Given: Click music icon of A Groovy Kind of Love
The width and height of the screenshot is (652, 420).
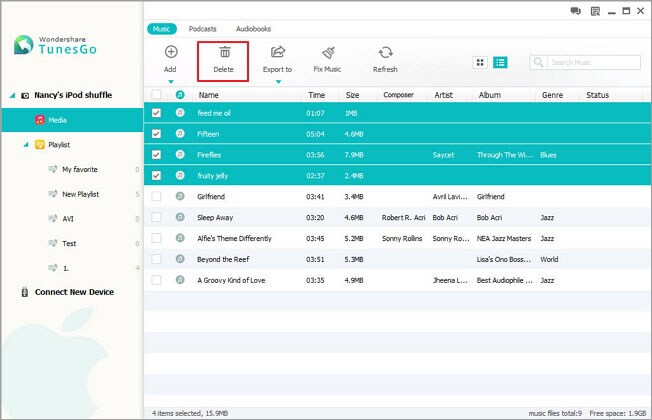Looking at the screenshot, I should 180,280.
